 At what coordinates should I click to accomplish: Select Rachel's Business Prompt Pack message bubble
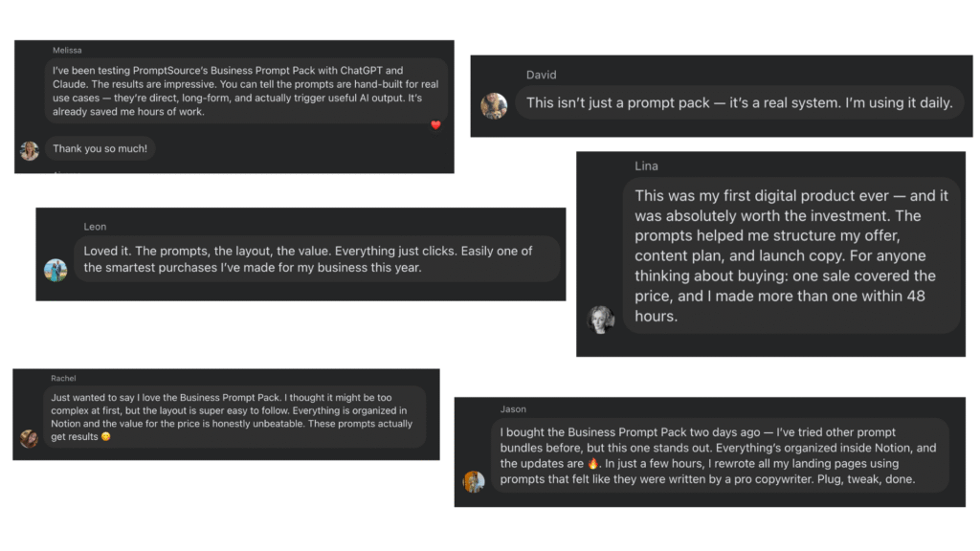point(235,417)
